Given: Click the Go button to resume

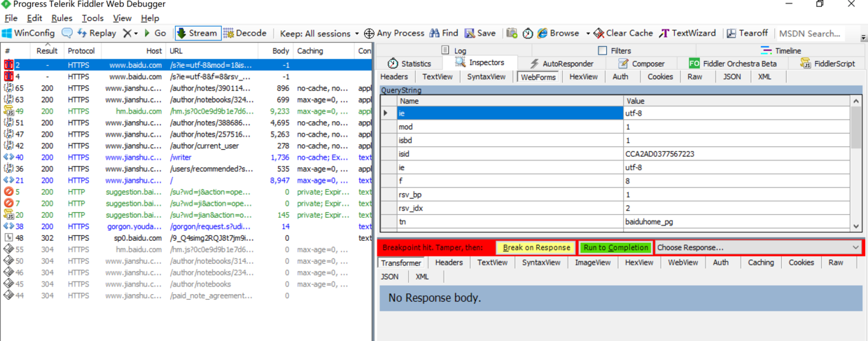Looking at the screenshot, I should click(155, 33).
